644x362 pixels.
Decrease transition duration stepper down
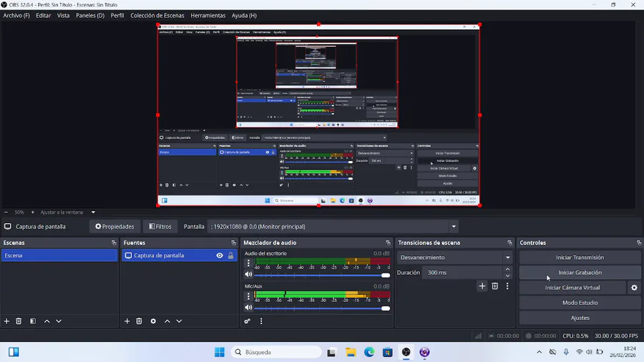(507, 276)
